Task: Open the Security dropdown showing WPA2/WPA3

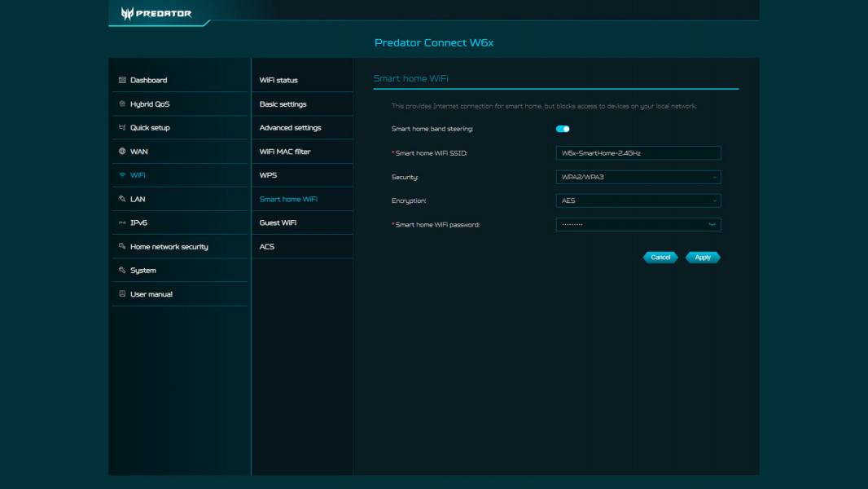Action: point(638,177)
